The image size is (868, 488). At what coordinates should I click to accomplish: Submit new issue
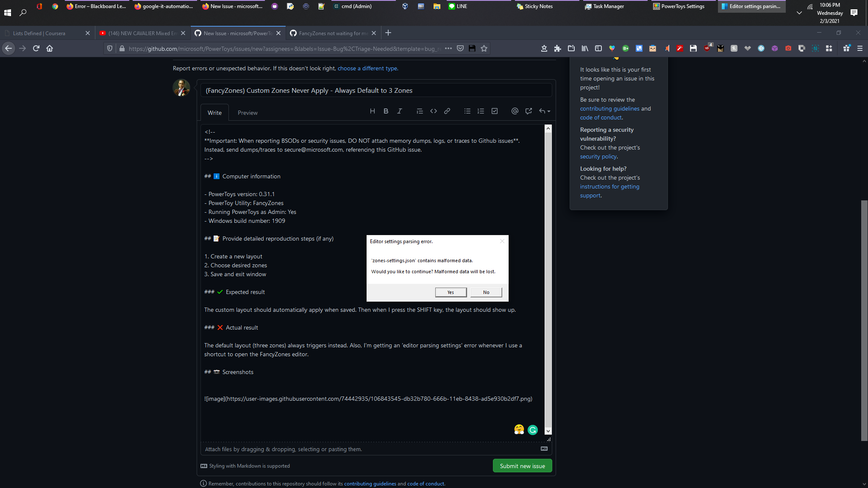[522, 466]
